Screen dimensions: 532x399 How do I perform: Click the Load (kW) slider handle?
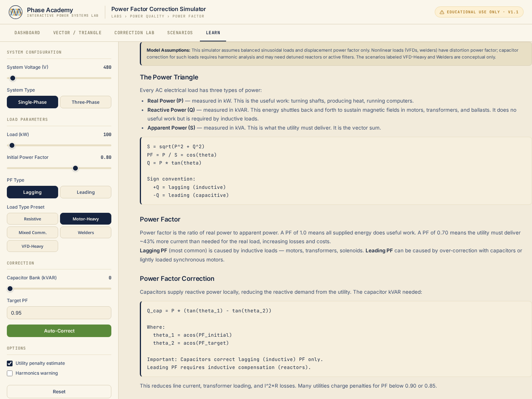click(12, 146)
